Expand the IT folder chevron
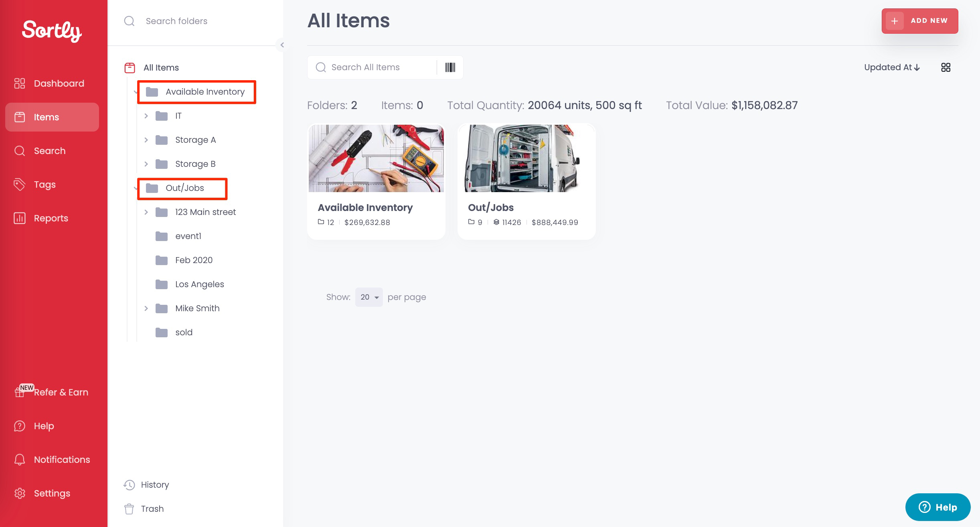Viewport: 980px width, 527px height. pyautogui.click(x=146, y=116)
